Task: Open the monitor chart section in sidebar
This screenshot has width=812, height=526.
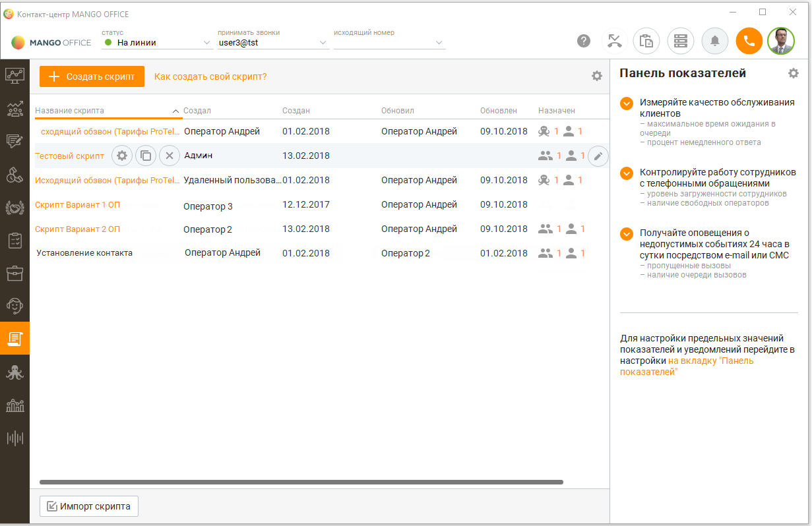Action: (x=15, y=75)
